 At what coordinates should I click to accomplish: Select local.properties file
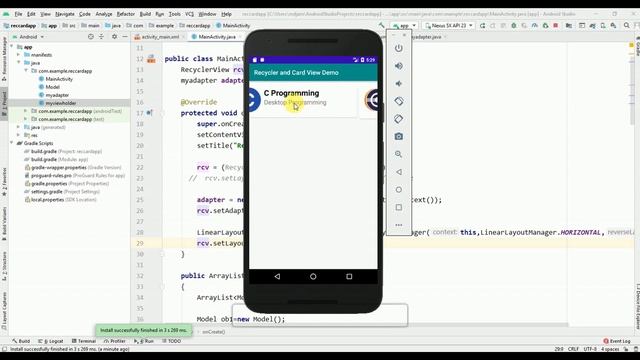(61, 200)
